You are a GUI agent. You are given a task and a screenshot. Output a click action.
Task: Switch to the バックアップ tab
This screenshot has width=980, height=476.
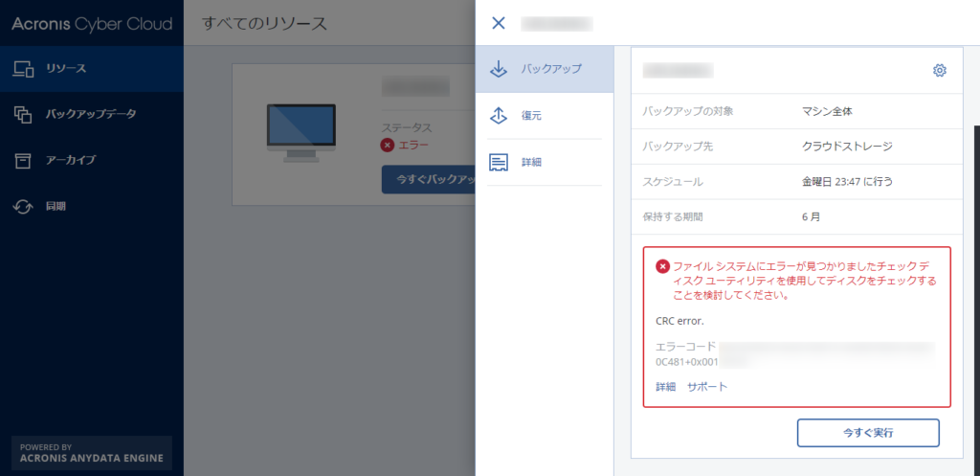click(545, 69)
